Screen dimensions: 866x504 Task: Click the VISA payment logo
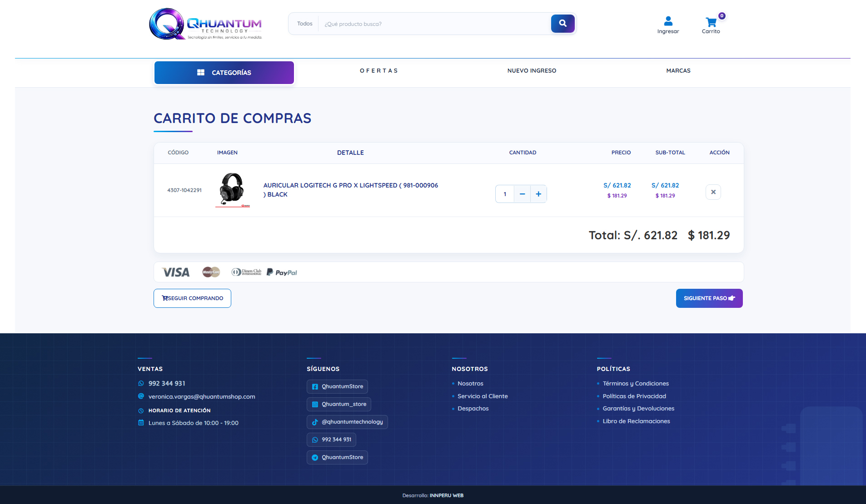(x=176, y=272)
